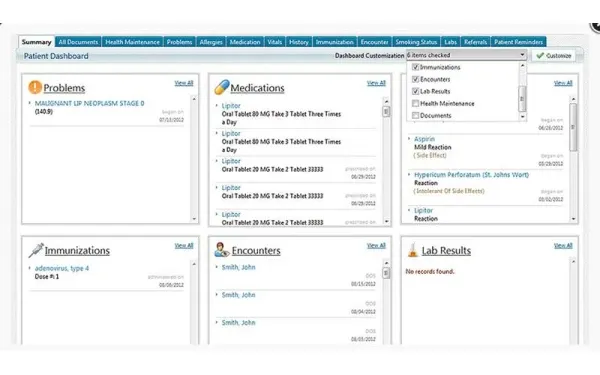
Task: Click Problems panel scroll down arrow
Action: [194, 219]
